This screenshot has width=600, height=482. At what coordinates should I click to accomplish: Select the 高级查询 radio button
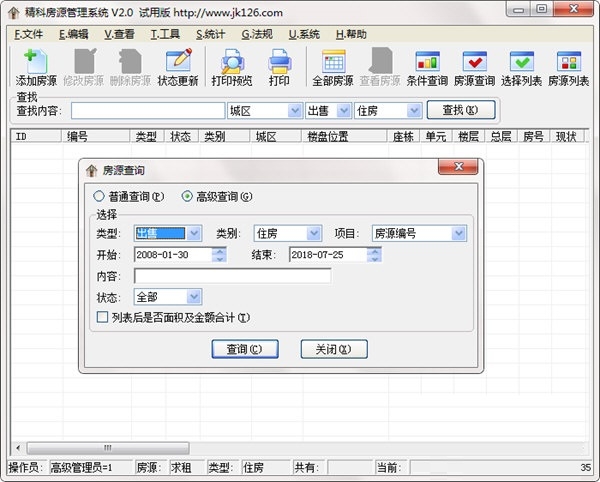coord(187,197)
